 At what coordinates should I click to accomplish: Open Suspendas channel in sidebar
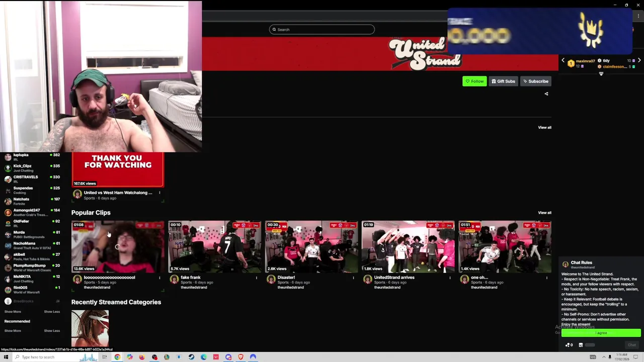pyautogui.click(x=31, y=190)
